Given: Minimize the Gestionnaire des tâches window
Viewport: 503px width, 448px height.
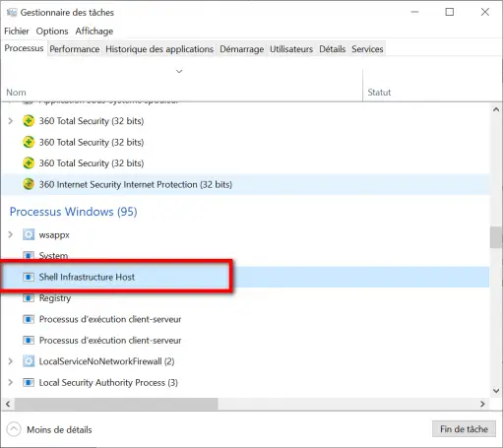Looking at the screenshot, I should tap(414, 12).
